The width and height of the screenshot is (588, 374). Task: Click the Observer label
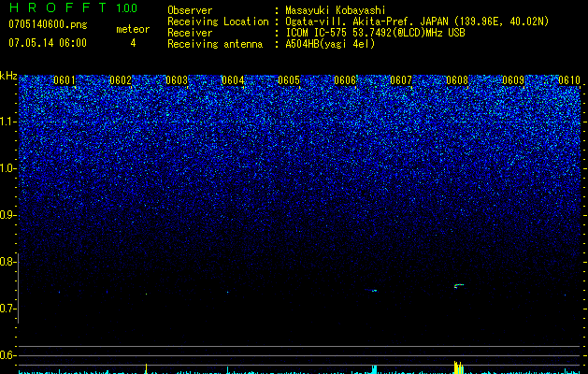[190, 10]
